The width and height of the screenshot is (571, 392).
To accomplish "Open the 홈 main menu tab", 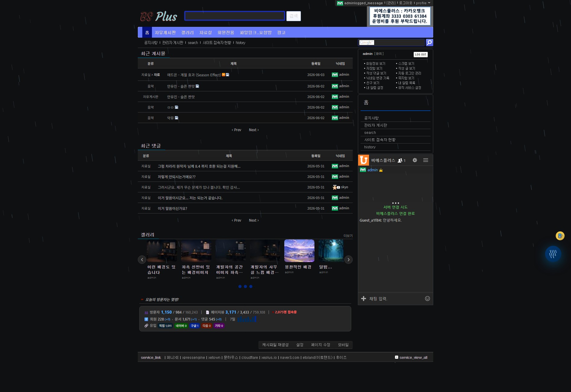I will (147, 32).
